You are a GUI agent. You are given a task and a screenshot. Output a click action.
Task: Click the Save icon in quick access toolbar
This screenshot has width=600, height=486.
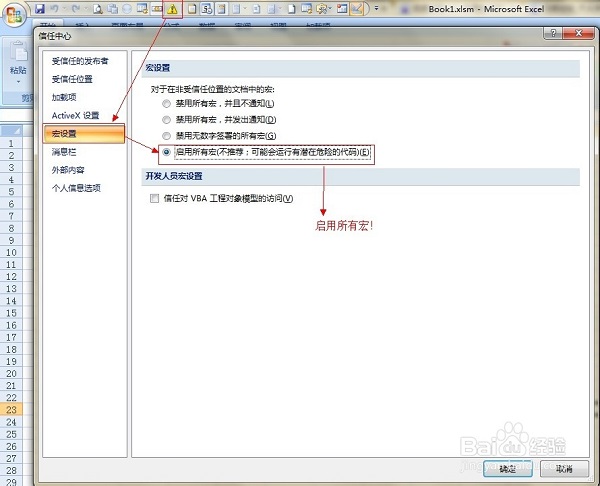click(40, 8)
